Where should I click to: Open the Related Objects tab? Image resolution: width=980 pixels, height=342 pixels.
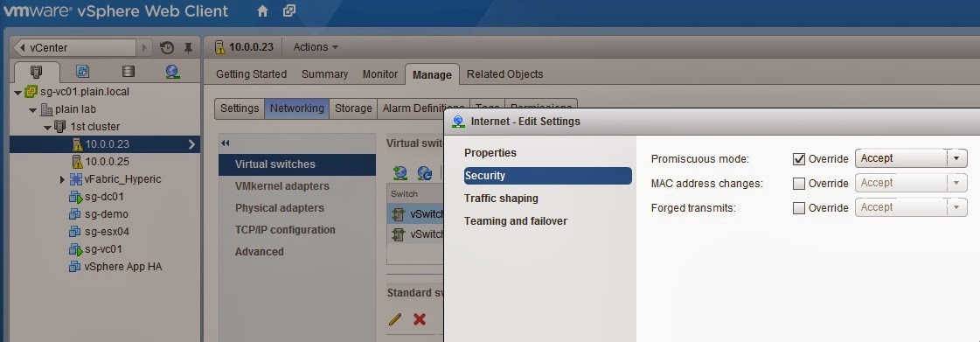(504, 73)
